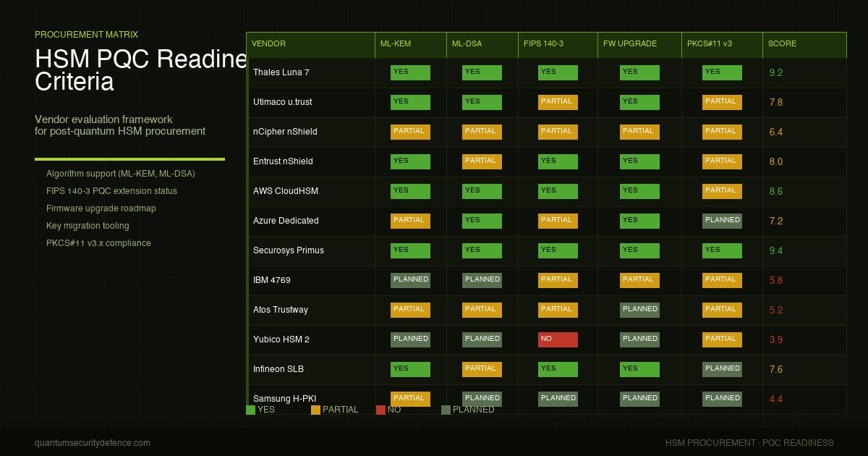Image resolution: width=868 pixels, height=456 pixels.
Task: Click Samsung H-PKI score 4.4
Action: [776, 399]
